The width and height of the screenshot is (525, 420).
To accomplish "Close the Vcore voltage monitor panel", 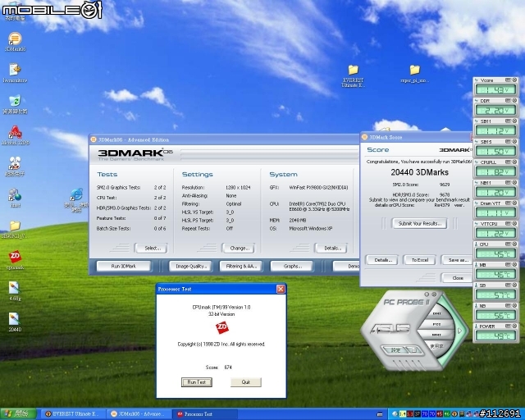I will (514, 80).
